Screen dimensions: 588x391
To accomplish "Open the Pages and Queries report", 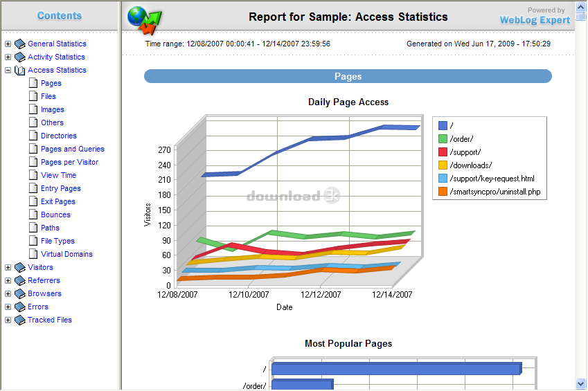I will (x=72, y=149).
